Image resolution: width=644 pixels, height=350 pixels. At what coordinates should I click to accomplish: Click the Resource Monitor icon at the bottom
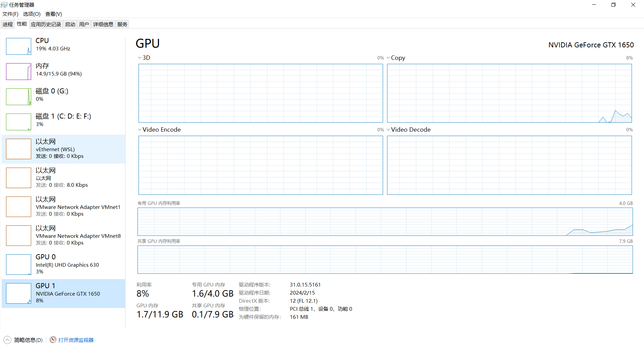53,340
